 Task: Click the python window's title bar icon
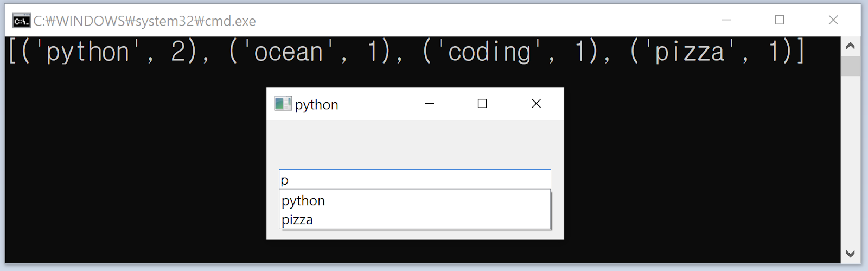283,103
